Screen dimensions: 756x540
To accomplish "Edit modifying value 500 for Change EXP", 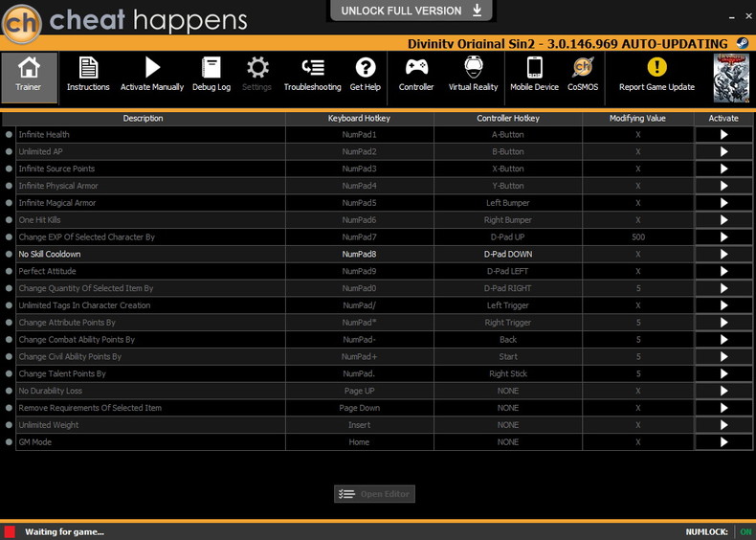I will [x=638, y=236].
